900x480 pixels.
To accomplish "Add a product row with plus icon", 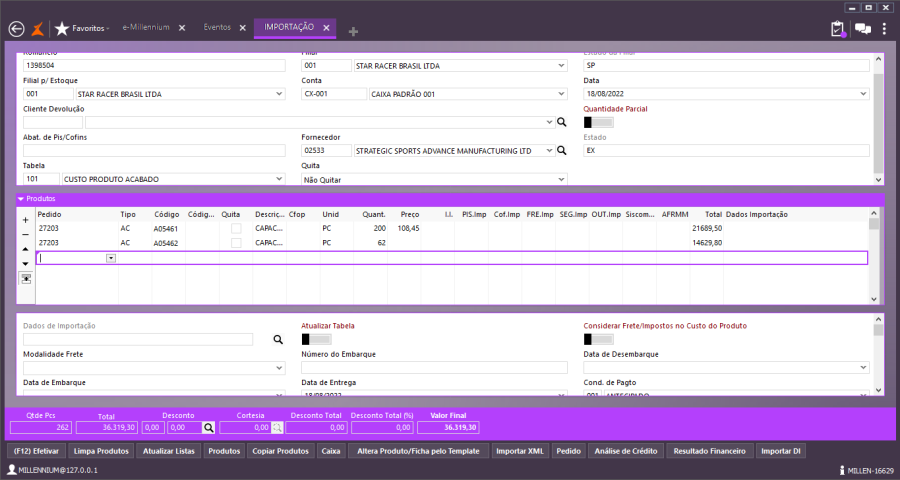I will click(25, 220).
